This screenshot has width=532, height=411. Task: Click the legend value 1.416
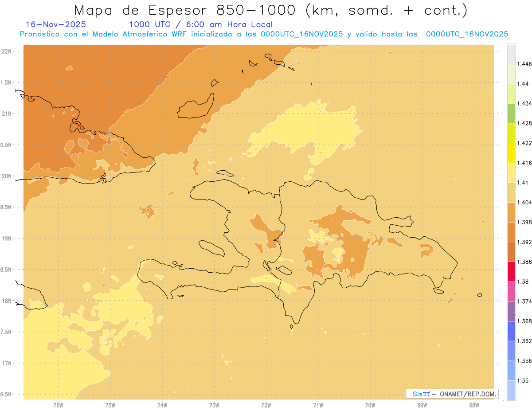(524, 163)
